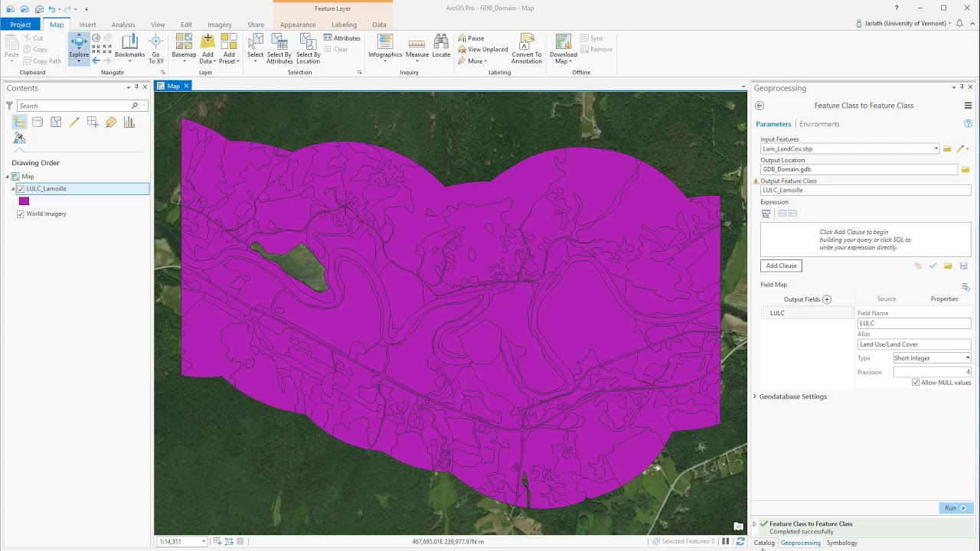980x551 pixels.
Task: Switch to the Catalog pane tab
Action: pyautogui.click(x=764, y=543)
